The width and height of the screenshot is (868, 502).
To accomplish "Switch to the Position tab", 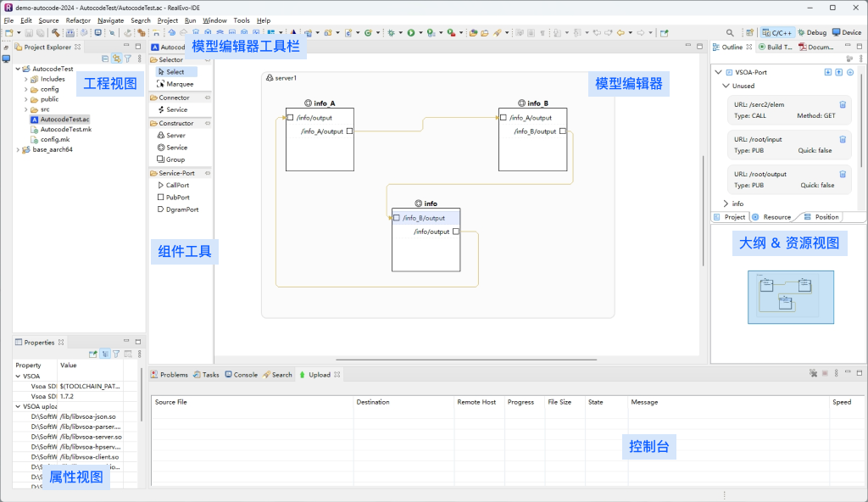I will (821, 217).
